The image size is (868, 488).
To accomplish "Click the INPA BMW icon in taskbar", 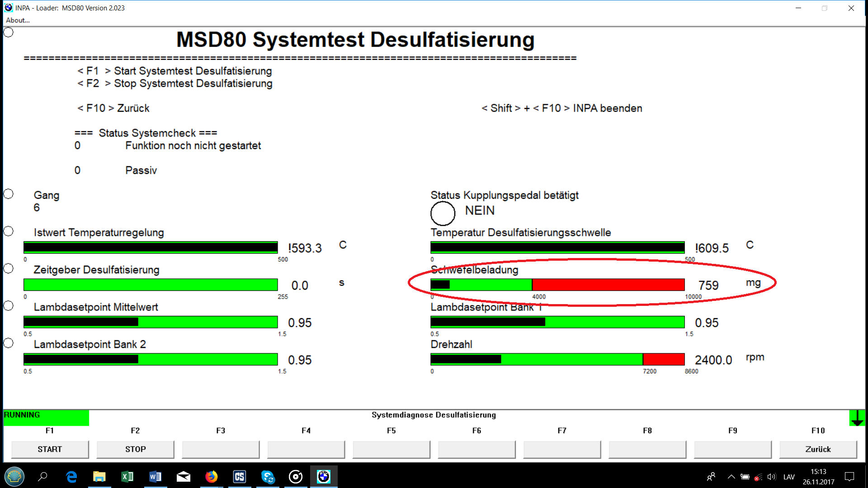I will coord(324,476).
